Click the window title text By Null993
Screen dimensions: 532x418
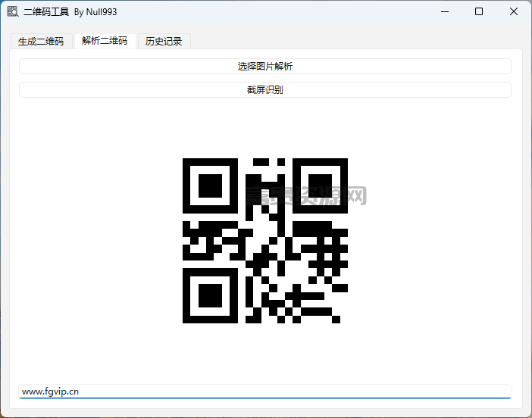coord(95,12)
